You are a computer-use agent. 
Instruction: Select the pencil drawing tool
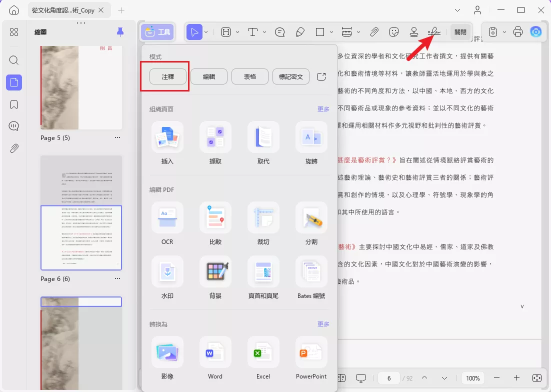coord(300,32)
